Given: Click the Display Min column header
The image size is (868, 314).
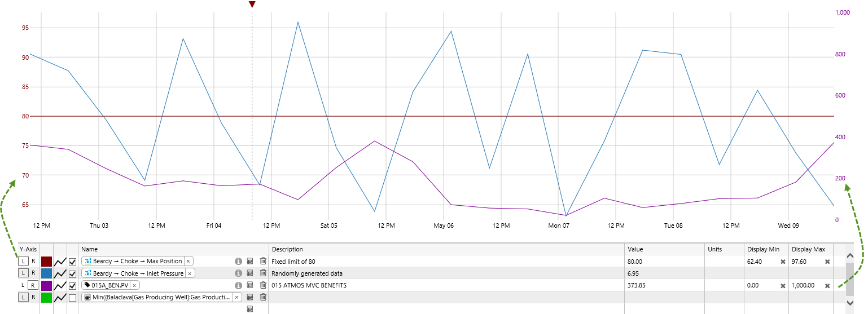Looking at the screenshot, I should click(x=766, y=249).
